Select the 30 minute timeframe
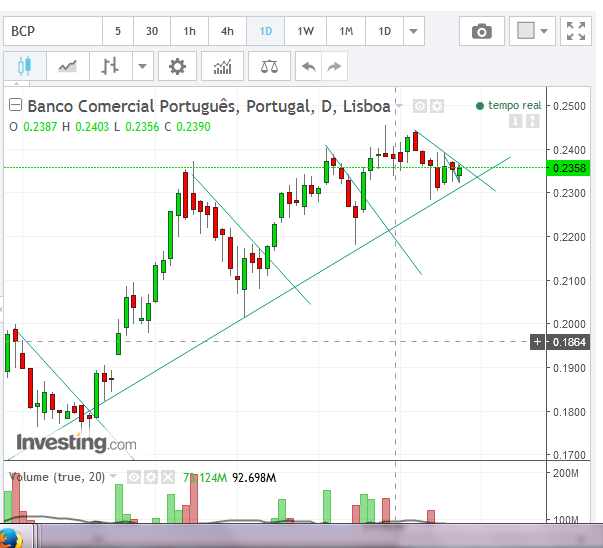Viewport: 603px width, 548px height. click(152, 31)
